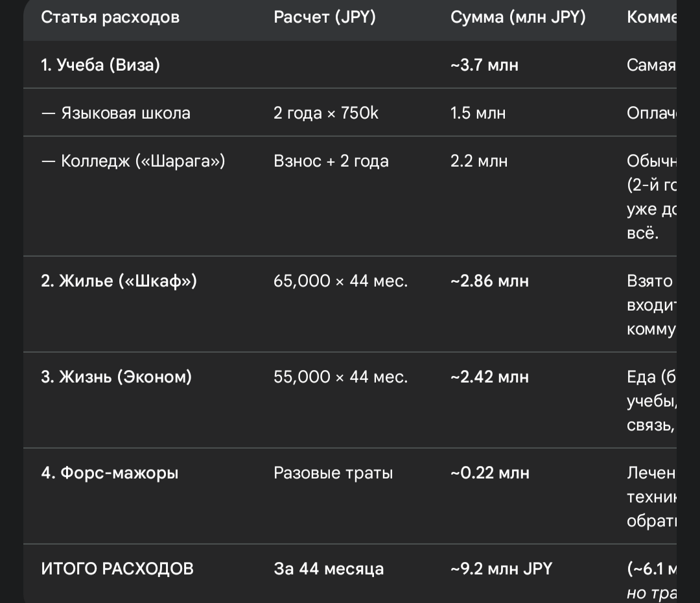Click the '3. Жизнь (Эконом)' row label
The width and height of the screenshot is (700, 603).
(x=116, y=377)
